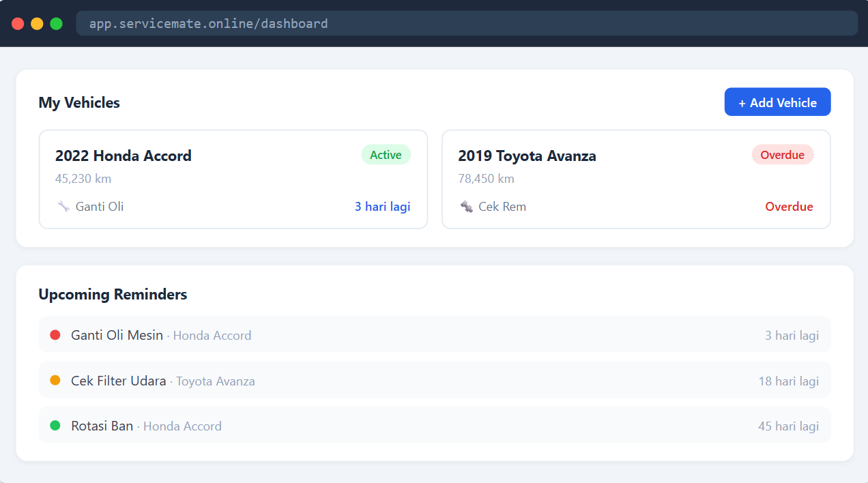Click the blue 3 hari lagi link
Viewport: 868px width, 483px height.
click(x=382, y=206)
